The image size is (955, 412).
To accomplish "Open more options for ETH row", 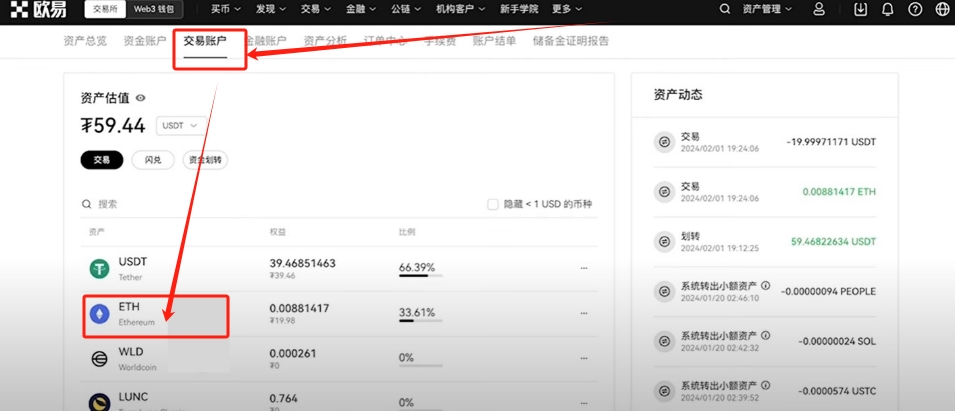I will [584, 313].
